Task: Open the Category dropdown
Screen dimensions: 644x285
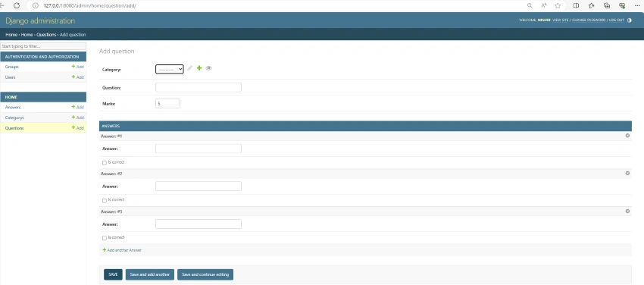Action: tap(170, 70)
